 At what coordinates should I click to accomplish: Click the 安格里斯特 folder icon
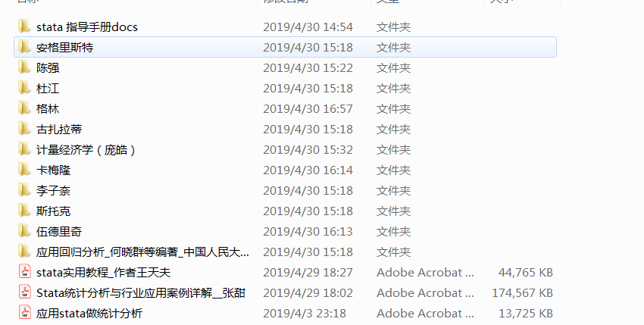[x=24, y=47]
